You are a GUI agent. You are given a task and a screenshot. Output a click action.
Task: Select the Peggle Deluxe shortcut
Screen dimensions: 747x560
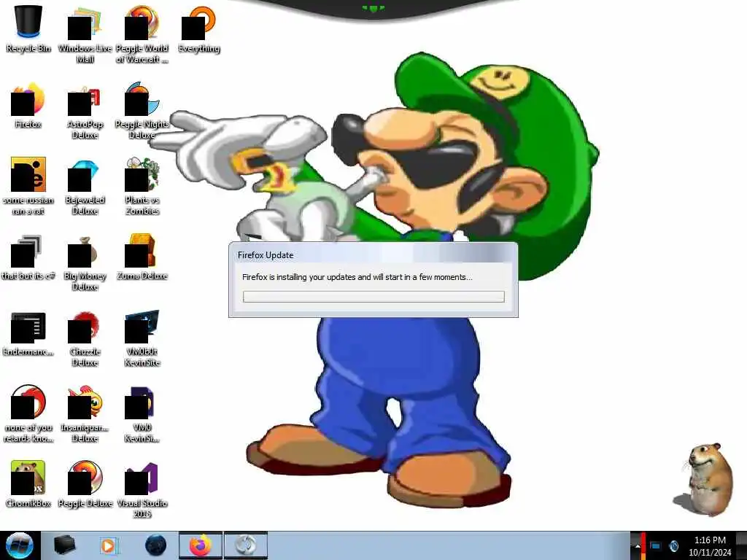coord(85,484)
